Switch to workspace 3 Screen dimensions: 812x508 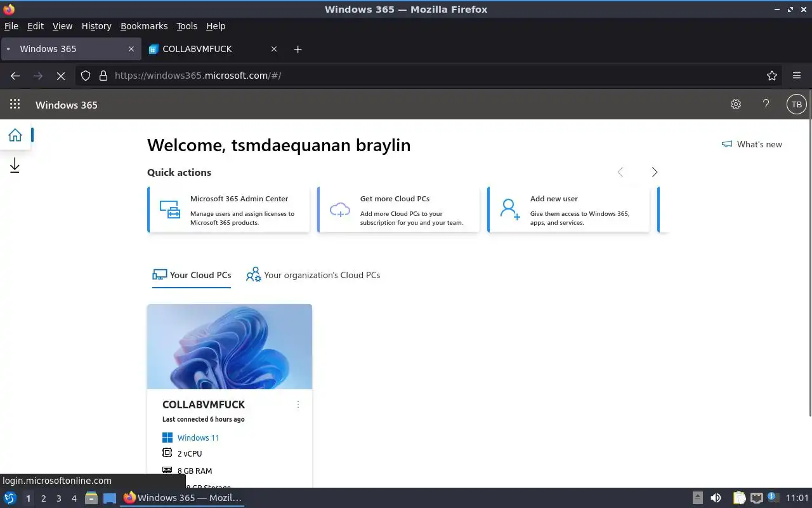click(x=59, y=498)
